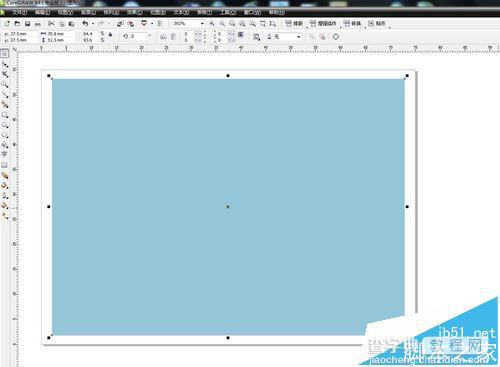Select the Crop tool in the toolbox
This screenshot has width=500, height=367.
[x=5, y=74]
